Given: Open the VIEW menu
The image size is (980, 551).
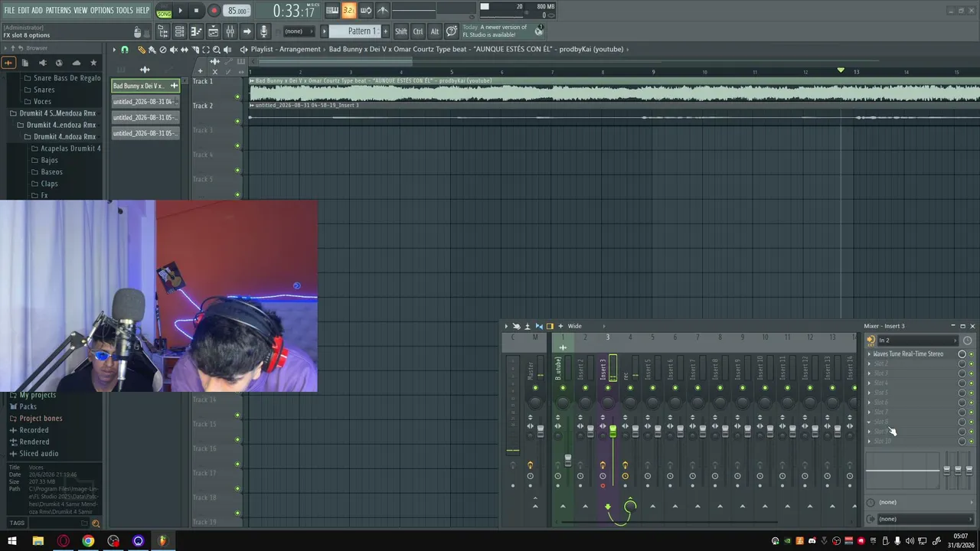Looking at the screenshot, I should click(80, 11).
